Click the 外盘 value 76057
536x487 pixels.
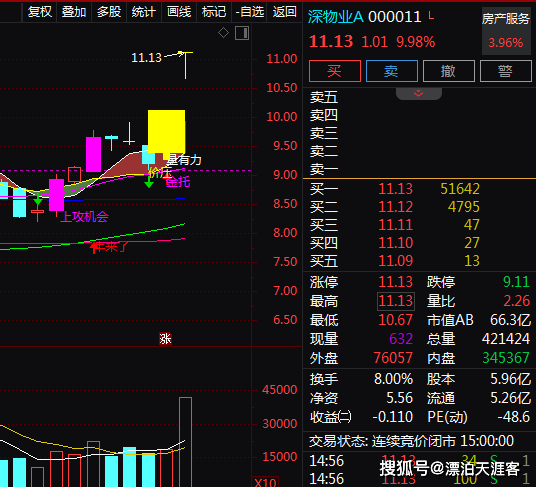393,358
